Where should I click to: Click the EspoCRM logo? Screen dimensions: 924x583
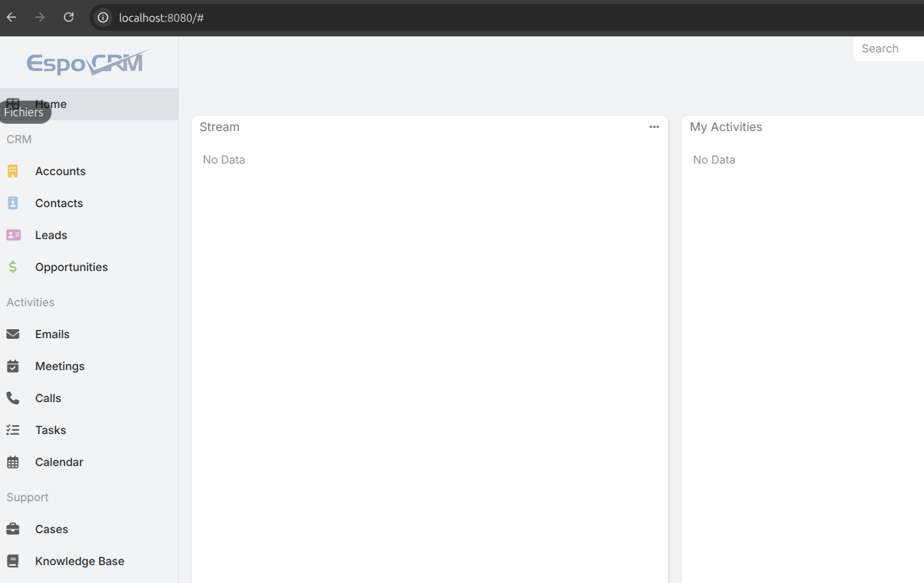(x=88, y=63)
